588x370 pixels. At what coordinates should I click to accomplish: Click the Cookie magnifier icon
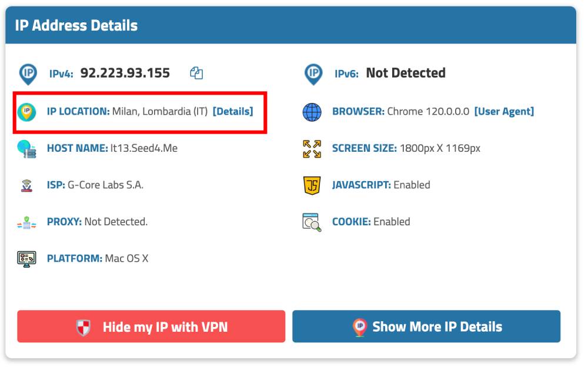312,222
